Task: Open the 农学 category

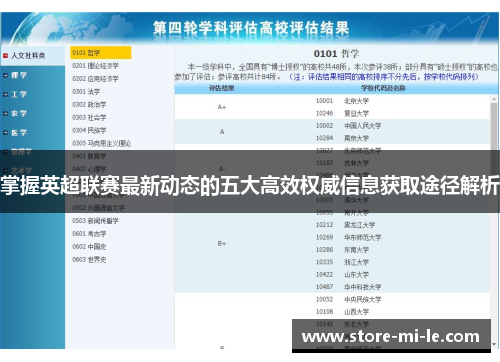Action: 19,114
